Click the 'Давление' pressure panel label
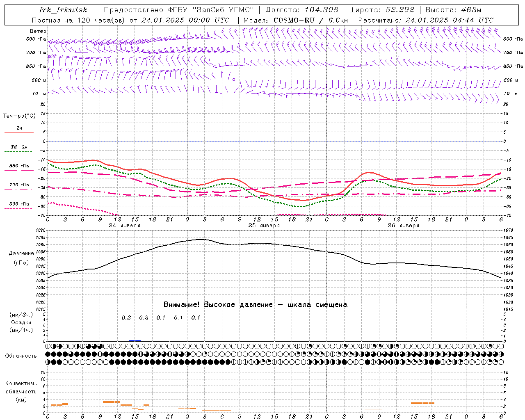525x420 pixels. [x=21, y=253]
